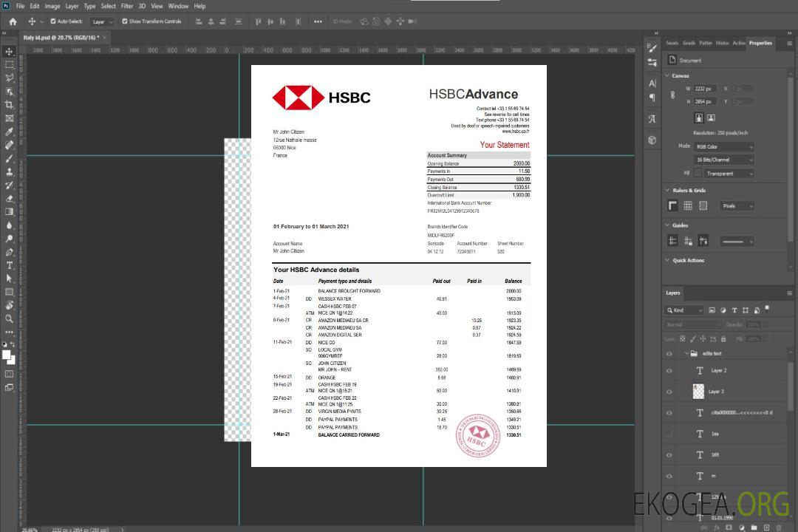Open the Window menu

coord(178,6)
